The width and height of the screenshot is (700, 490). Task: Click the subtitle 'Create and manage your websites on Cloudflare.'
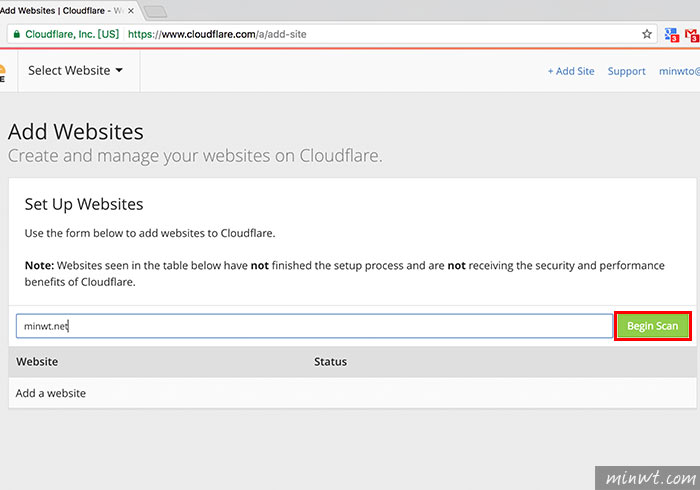pos(195,156)
